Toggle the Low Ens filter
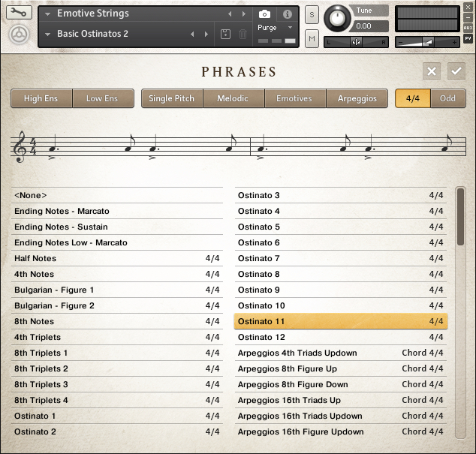 [103, 98]
